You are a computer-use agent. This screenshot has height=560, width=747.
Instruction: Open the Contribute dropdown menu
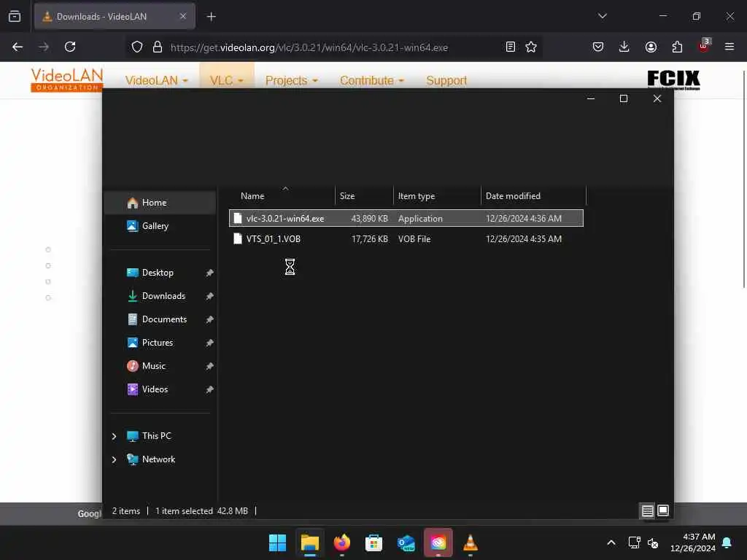tap(371, 80)
